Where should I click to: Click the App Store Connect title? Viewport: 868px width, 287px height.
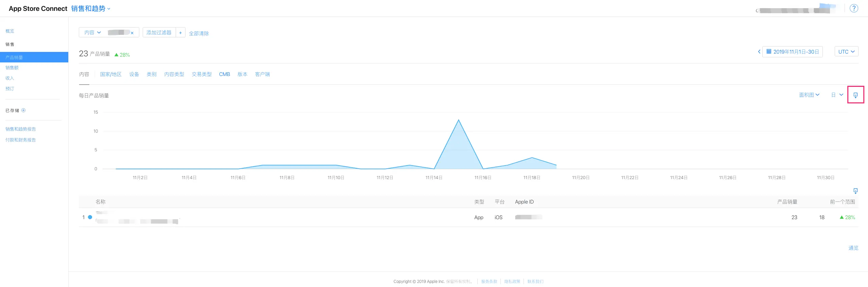[x=38, y=8]
